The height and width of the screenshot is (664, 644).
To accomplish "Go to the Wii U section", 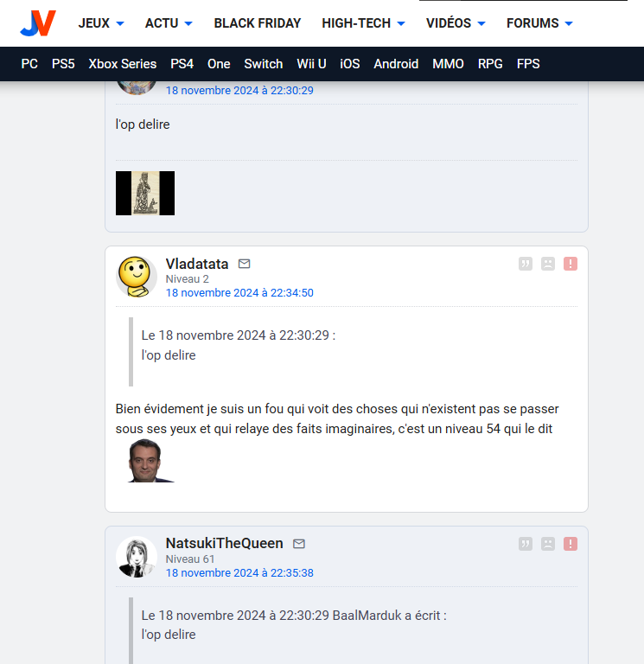I will [311, 64].
